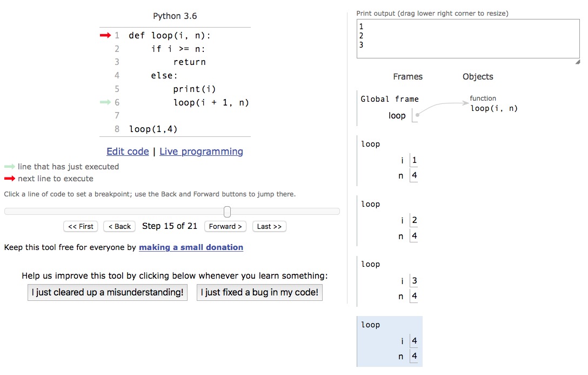The image size is (588, 375).
Task: Click the green just-executed arrow at line 6
Action: click(x=105, y=102)
